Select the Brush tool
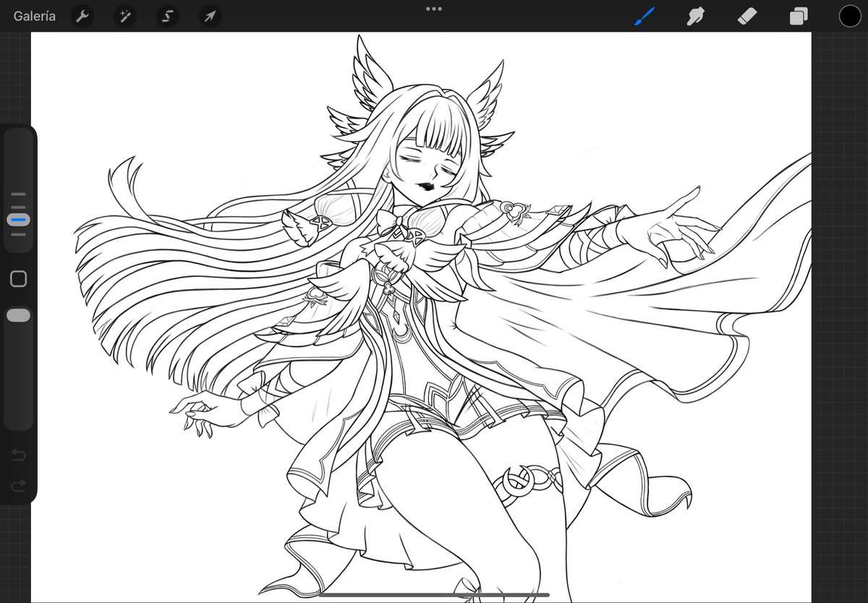The image size is (868, 603). tap(644, 16)
